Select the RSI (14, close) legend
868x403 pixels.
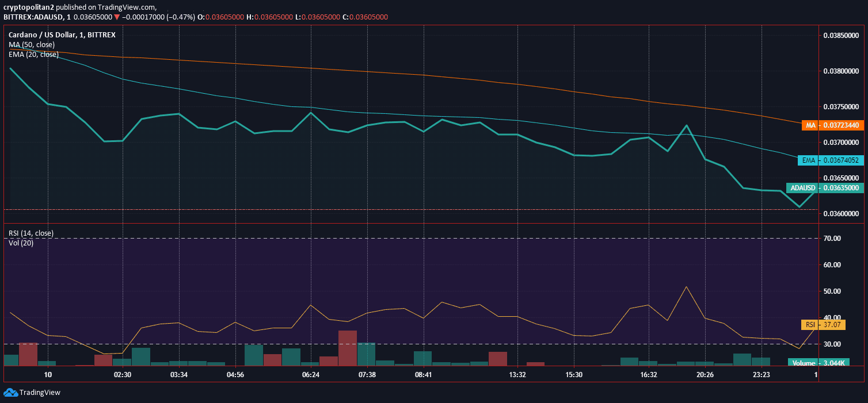coord(31,233)
